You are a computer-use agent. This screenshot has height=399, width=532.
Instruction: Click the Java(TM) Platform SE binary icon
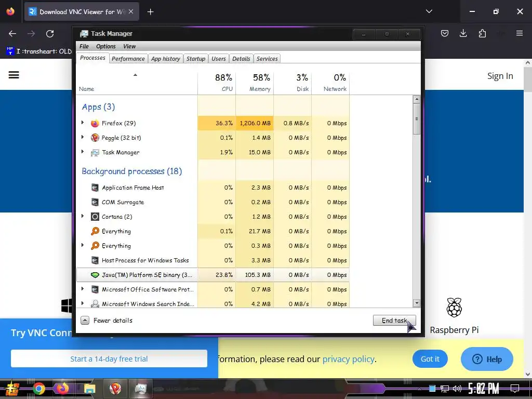point(95,275)
